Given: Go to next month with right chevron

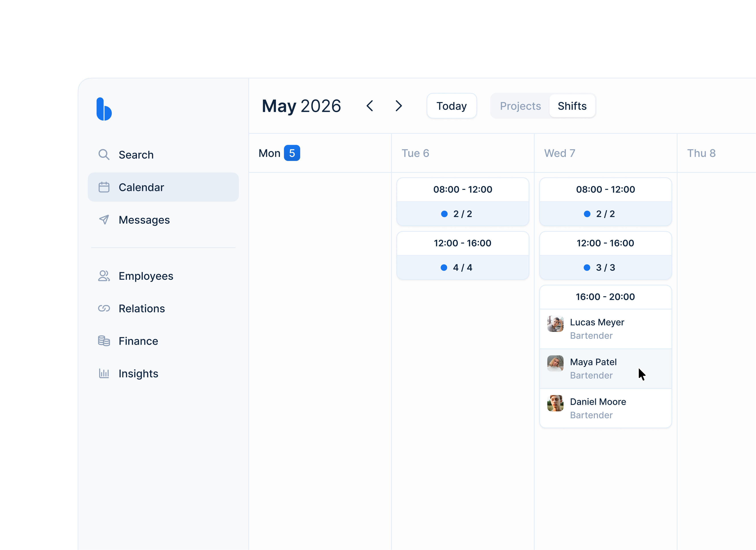Looking at the screenshot, I should 399,106.
